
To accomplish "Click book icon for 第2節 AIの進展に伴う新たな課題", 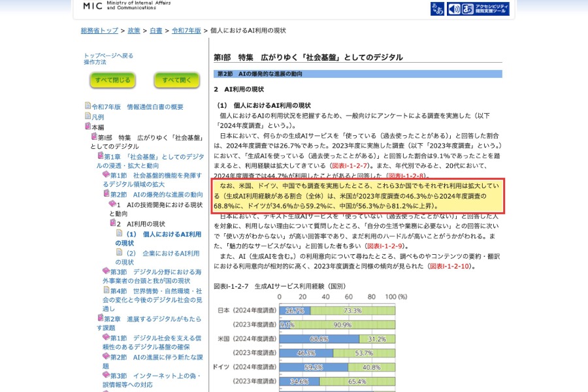I will (x=106, y=356).
